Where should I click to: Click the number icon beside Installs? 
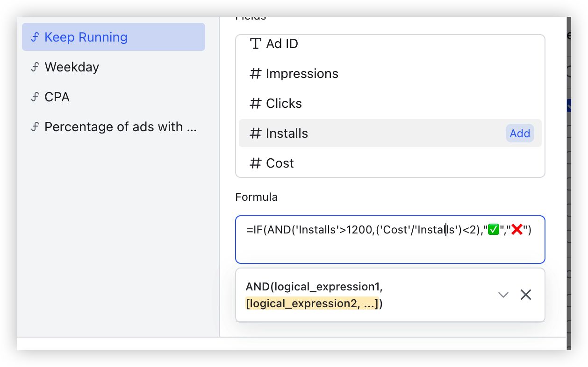[255, 134]
